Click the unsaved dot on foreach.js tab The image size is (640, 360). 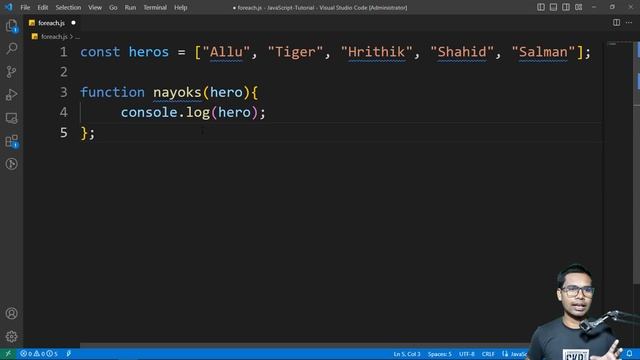[73, 23]
